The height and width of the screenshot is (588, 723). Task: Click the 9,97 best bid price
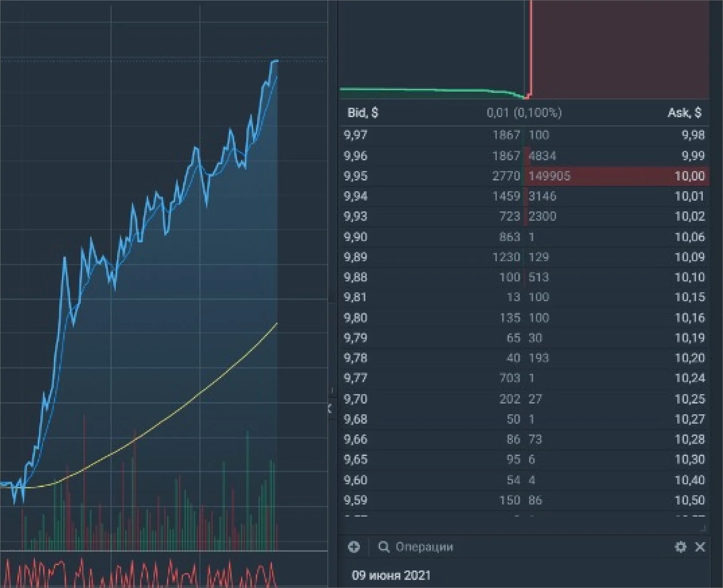point(355,135)
